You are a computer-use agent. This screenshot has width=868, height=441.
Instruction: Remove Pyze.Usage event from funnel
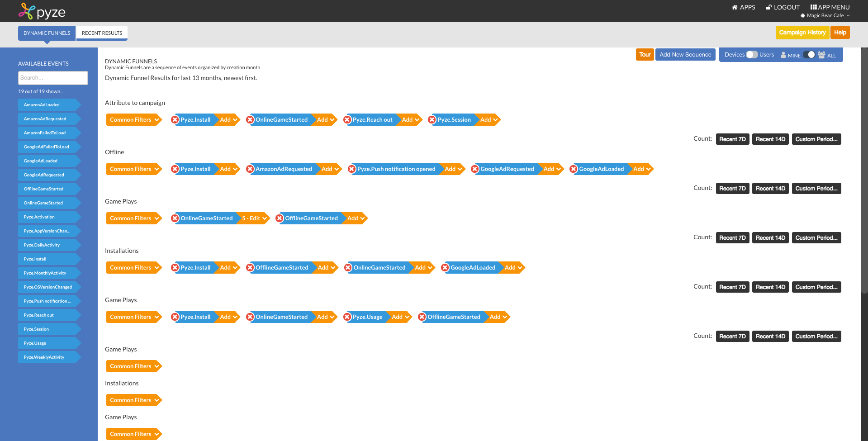pyautogui.click(x=347, y=317)
